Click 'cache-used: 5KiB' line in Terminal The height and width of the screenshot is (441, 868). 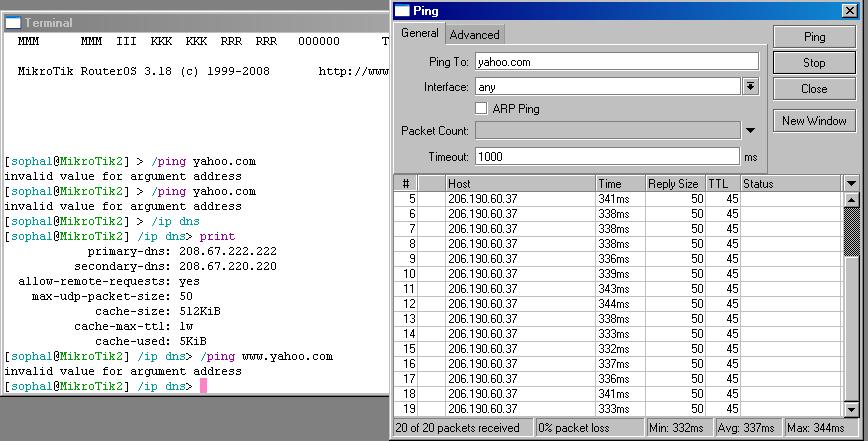[151, 341]
